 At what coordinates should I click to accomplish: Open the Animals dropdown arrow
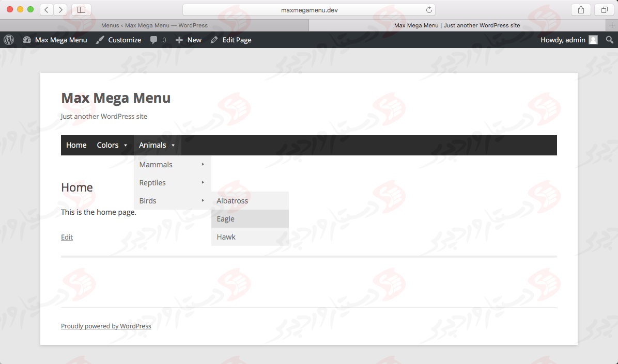tap(173, 145)
